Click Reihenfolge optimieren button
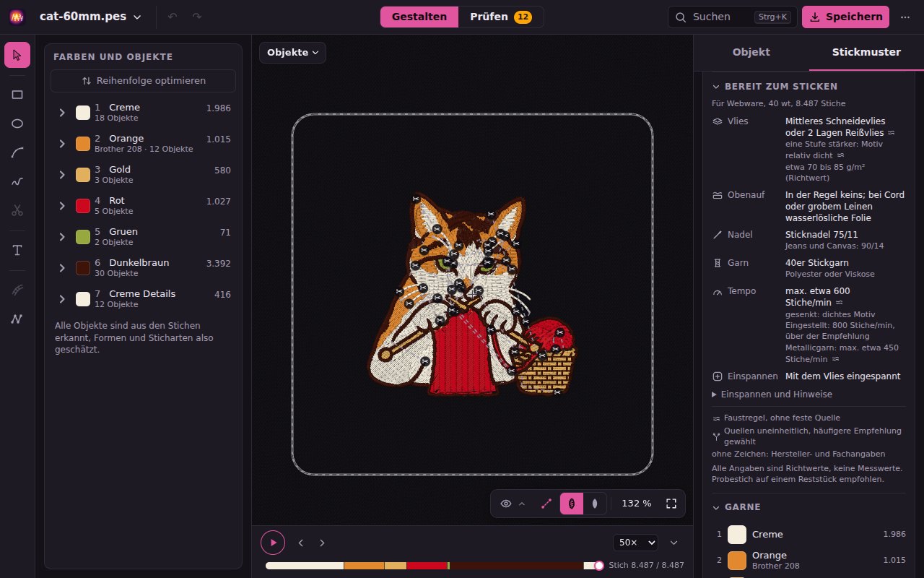The height and width of the screenshot is (578, 924). click(x=143, y=81)
